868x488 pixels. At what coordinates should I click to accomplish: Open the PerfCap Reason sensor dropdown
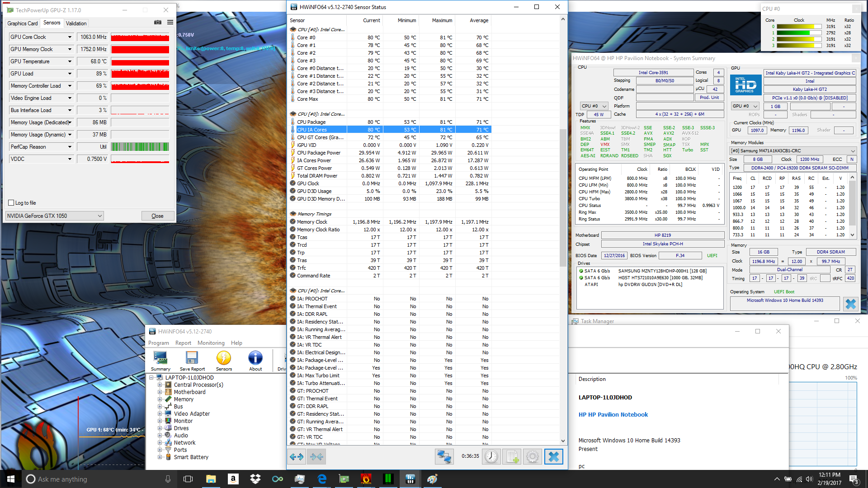coord(70,147)
